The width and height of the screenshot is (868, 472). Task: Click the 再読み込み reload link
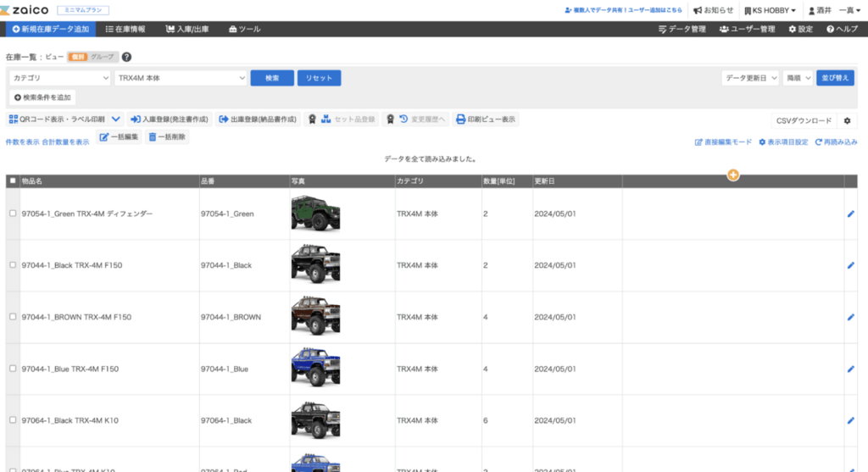(837, 142)
